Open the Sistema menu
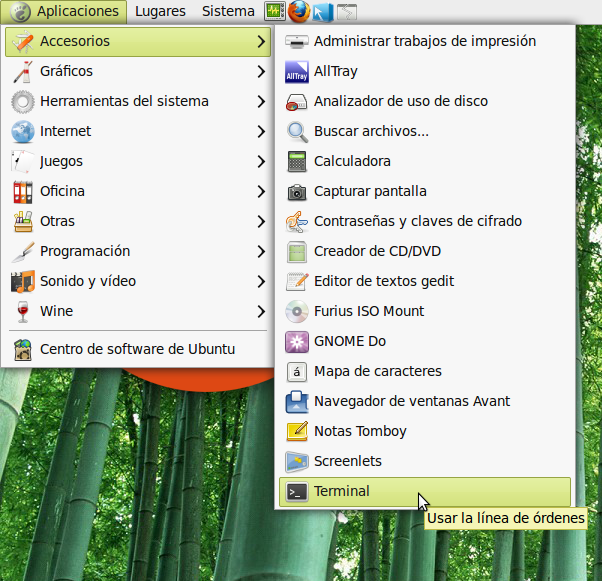This screenshot has height=581, width=602. 228,12
